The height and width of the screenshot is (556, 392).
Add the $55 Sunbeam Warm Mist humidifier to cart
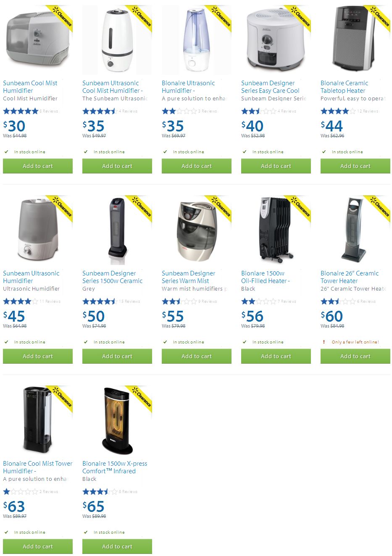[196, 356]
